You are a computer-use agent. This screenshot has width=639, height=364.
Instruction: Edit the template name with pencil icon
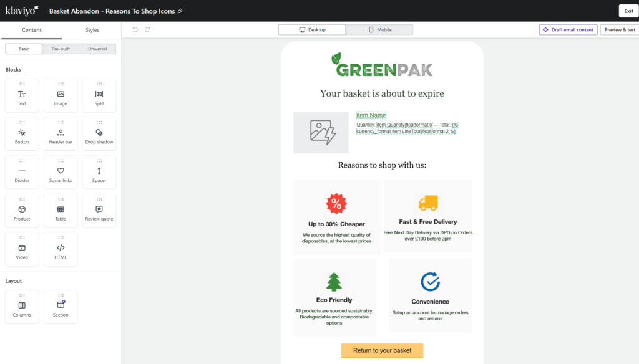pos(180,11)
